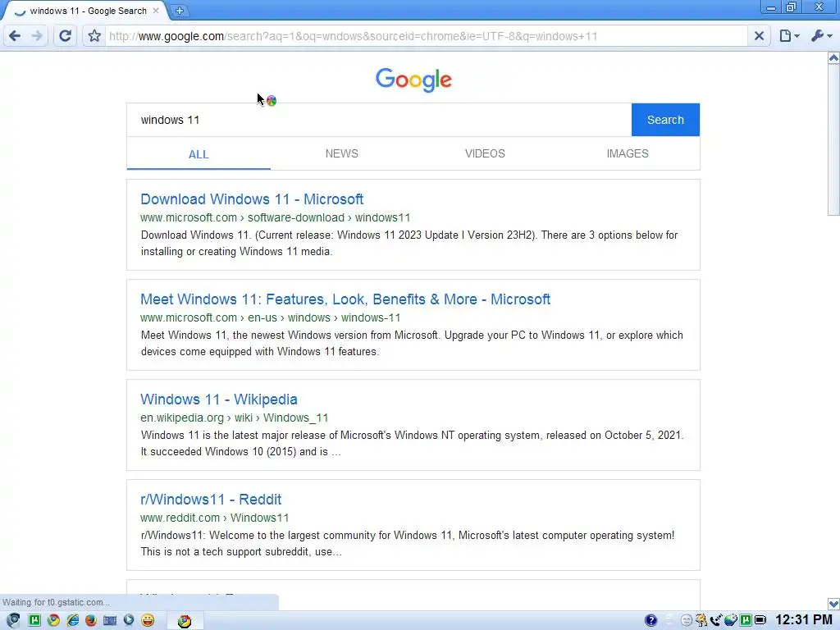The image size is (840, 630).
Task: Go back using the browser back arrow
Action: click(15, 36)
